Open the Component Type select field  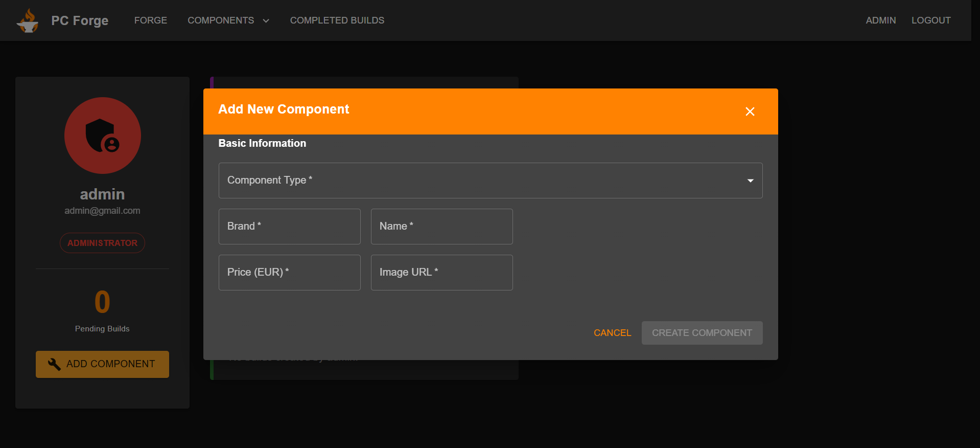point(480,181)
